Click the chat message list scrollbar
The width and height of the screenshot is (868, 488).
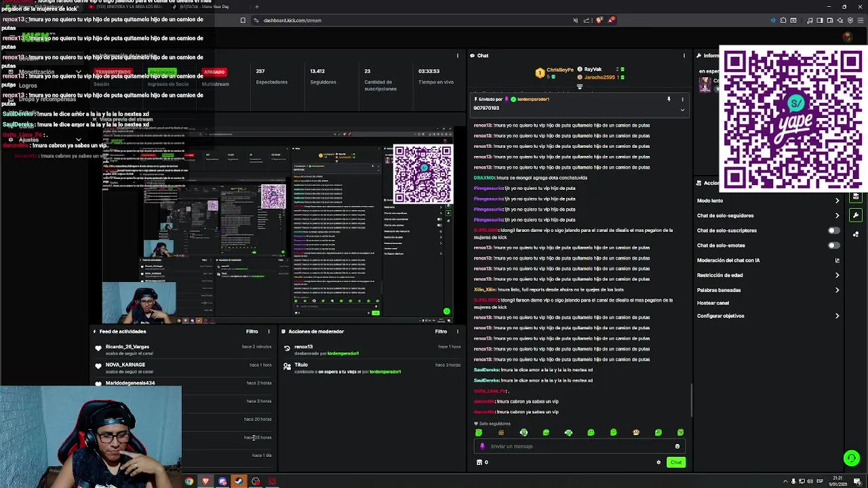(x=691, y=400)
